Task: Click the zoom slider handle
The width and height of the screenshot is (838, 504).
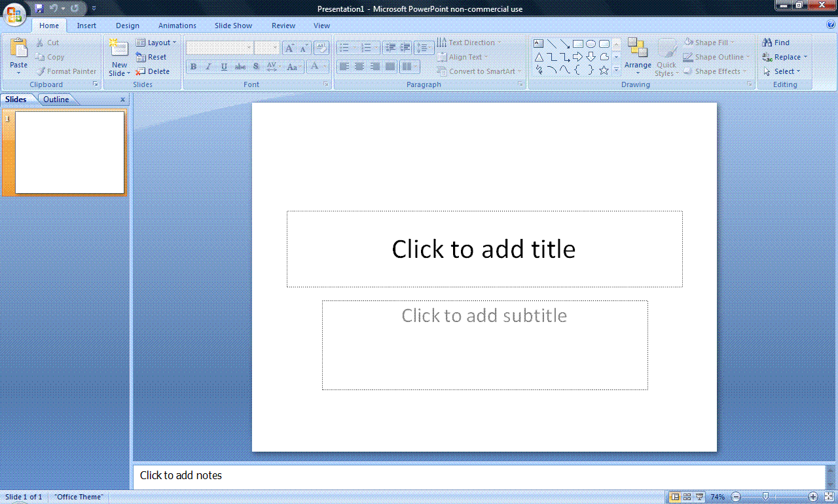Action: (765, 497)
